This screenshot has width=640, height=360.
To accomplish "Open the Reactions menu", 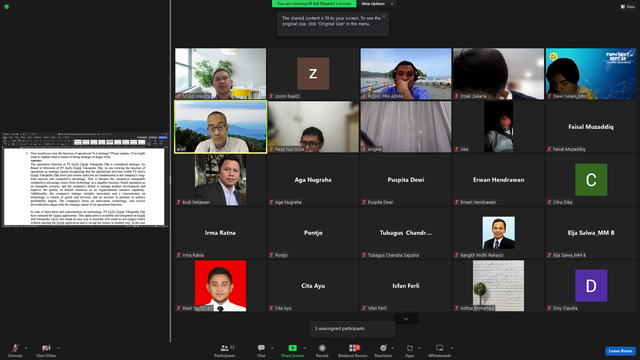I will coord(383,350).
